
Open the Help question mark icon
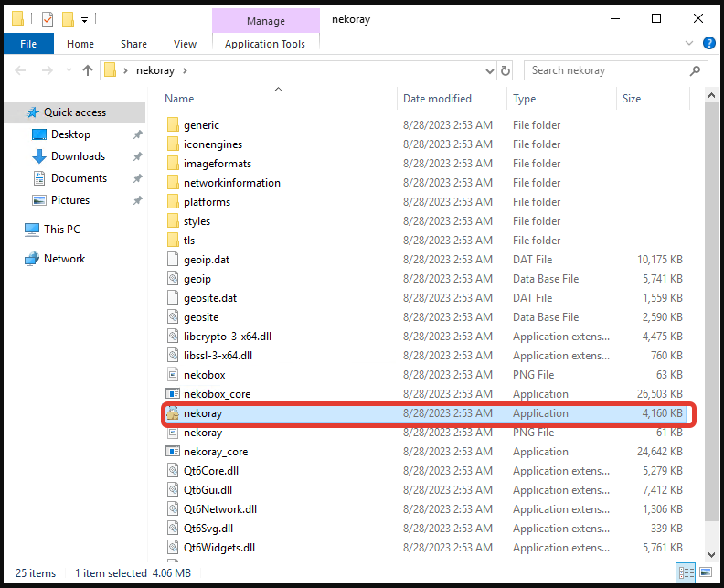tap(708, 43)
